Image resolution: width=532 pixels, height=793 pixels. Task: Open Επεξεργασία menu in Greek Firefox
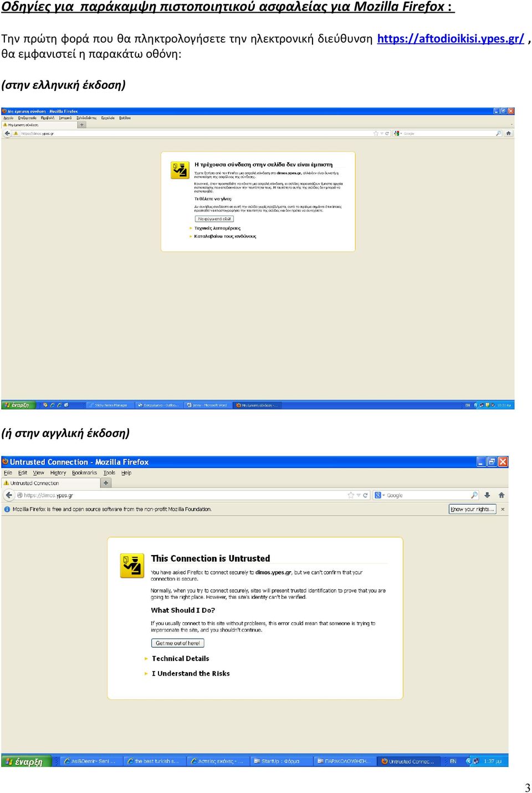coord(27,118)
